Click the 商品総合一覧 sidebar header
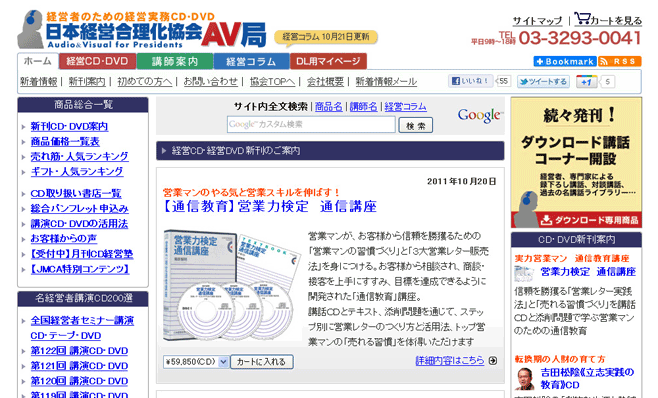The width and height of the screenshot is (658, 398). (83, 105)
